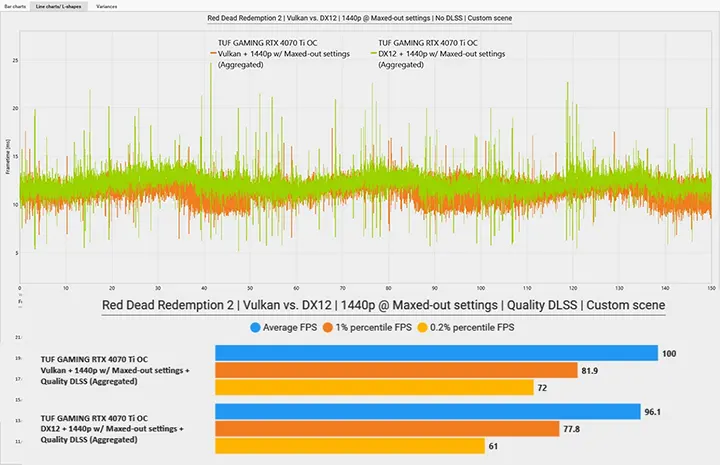Click the Vulkan 0.2% percentile bar valued 72
Image resolution: width=720 pixels, height=465 pixels.
(374, 387)
